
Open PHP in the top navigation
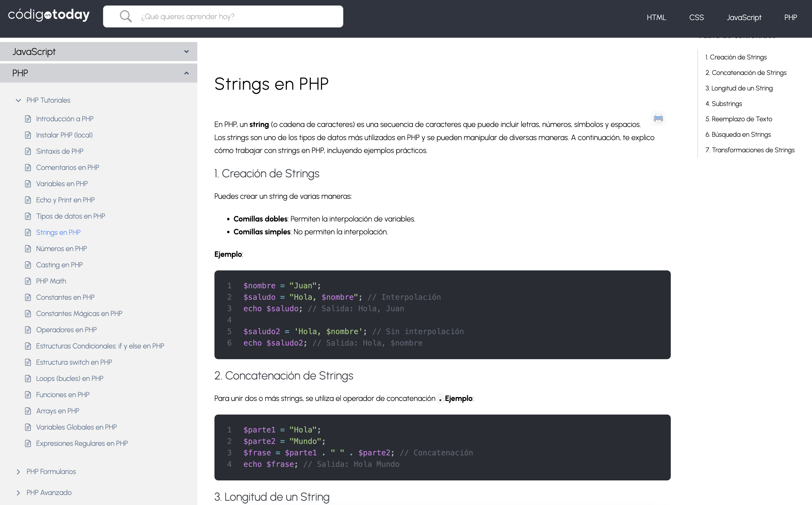(790, 17)
